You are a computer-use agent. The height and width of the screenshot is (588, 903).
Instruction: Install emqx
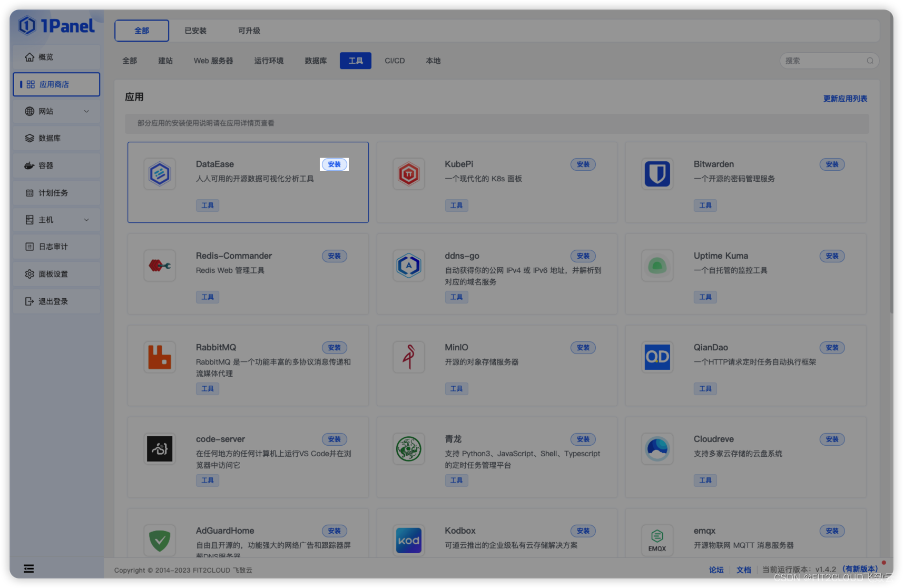(832, 531)
